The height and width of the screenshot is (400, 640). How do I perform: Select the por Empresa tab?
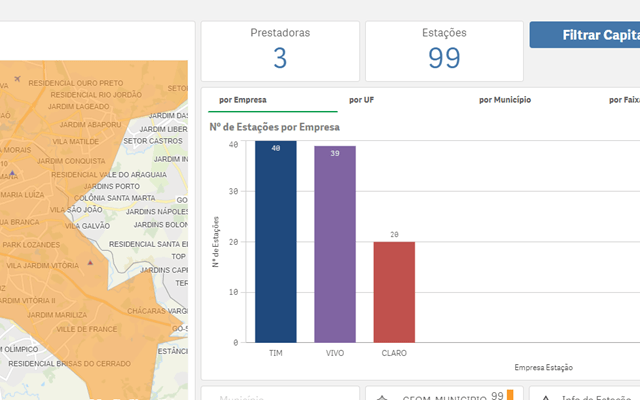coord(273,100)
